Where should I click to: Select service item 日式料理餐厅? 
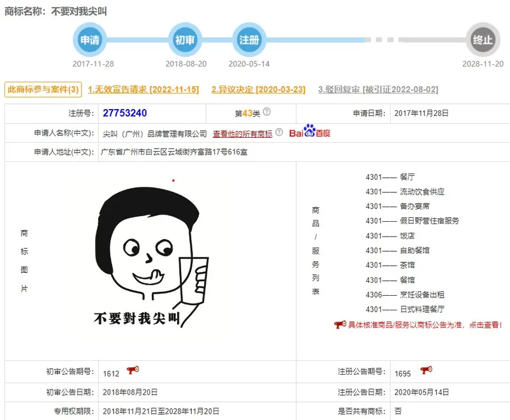tap(422, 309)
